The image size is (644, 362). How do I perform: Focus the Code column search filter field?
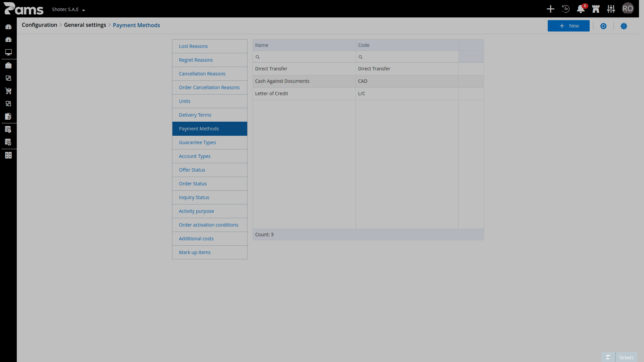407,57
